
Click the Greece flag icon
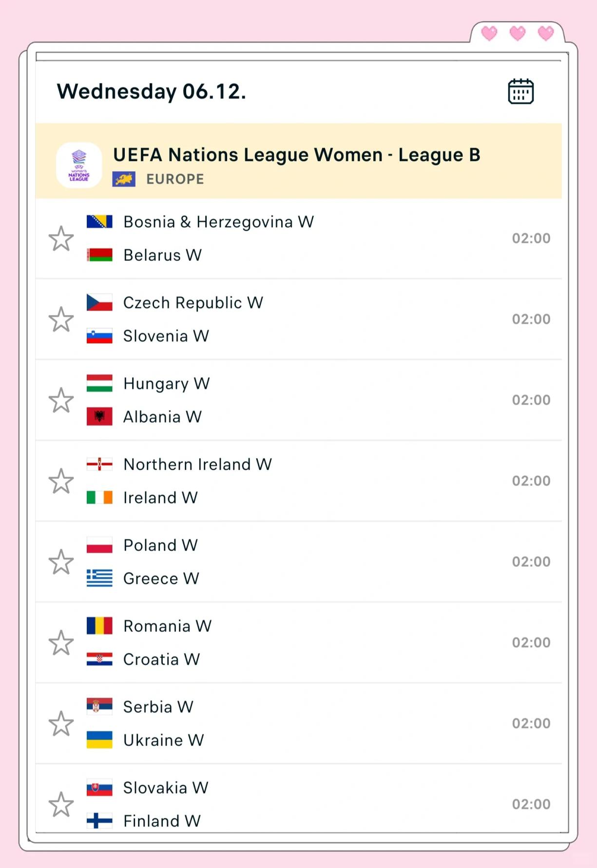click(x=99, y=578)
